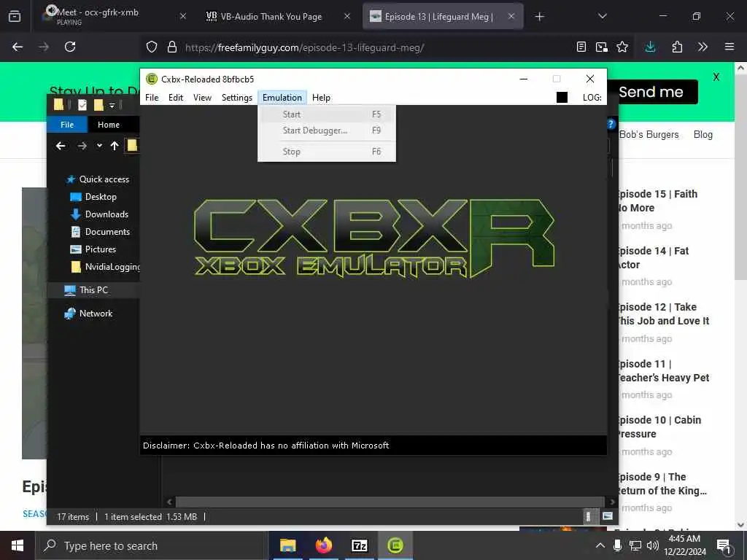747x560 pixels.
Task: Expand the customize quick access toolbar arrow
Action: point(112,105)
